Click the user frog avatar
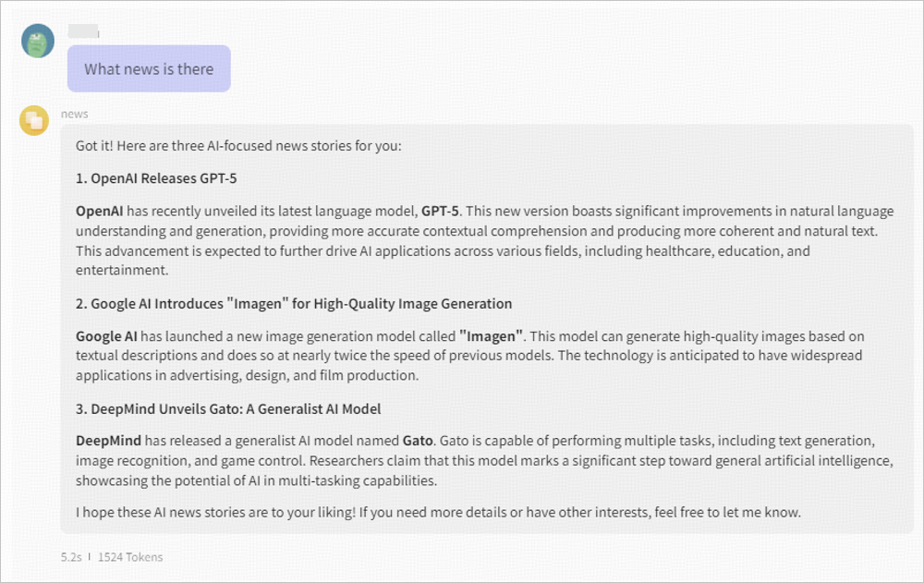Image resolution: width=924 pixels, height=583 pixels. pyautogui.click(x=38, y=41)
